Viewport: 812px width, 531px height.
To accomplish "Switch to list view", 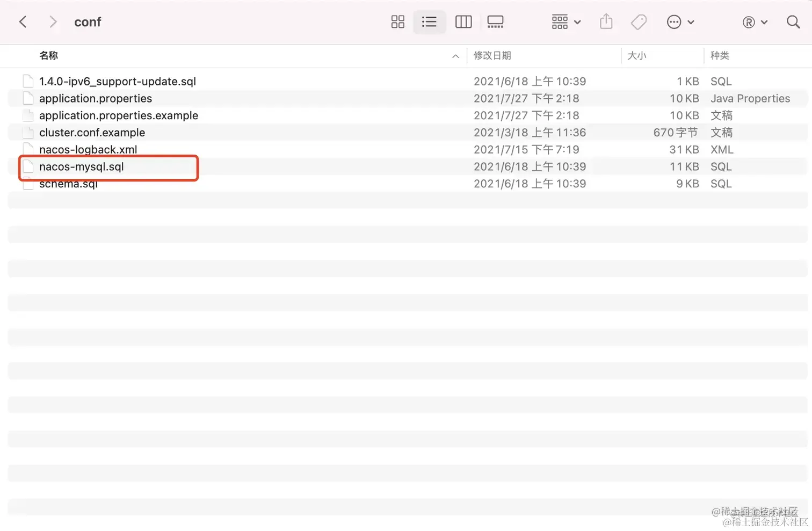I will [429, 22].
